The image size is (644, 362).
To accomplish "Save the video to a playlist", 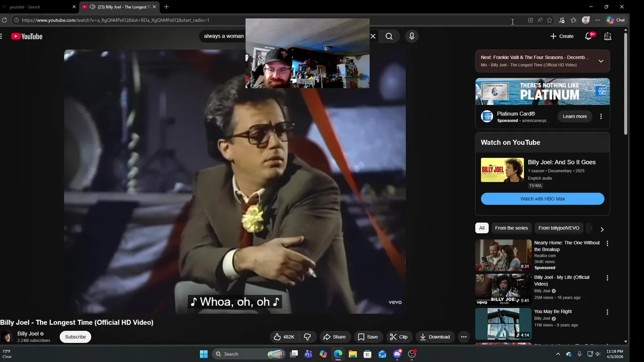I will point(368,337).
